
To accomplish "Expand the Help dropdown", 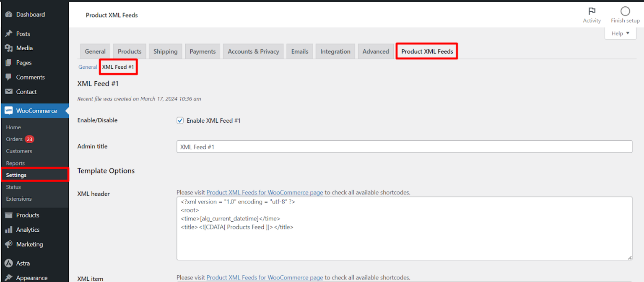I will 621,34.
